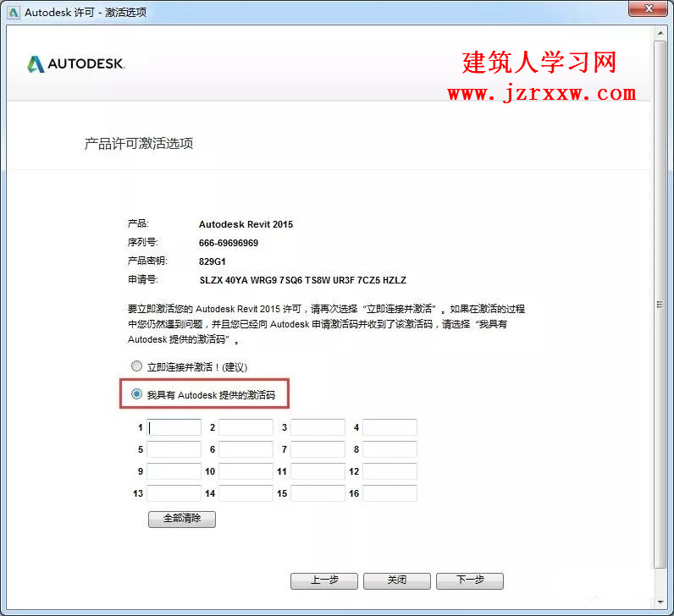Viewport: 674px width, 616px height.
Task: Click the request code SLZX 40YA text
Action: click(x=302, y=281)
